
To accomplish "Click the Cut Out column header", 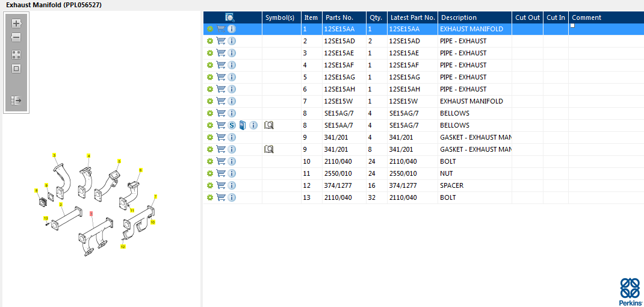I will (527, 17).
